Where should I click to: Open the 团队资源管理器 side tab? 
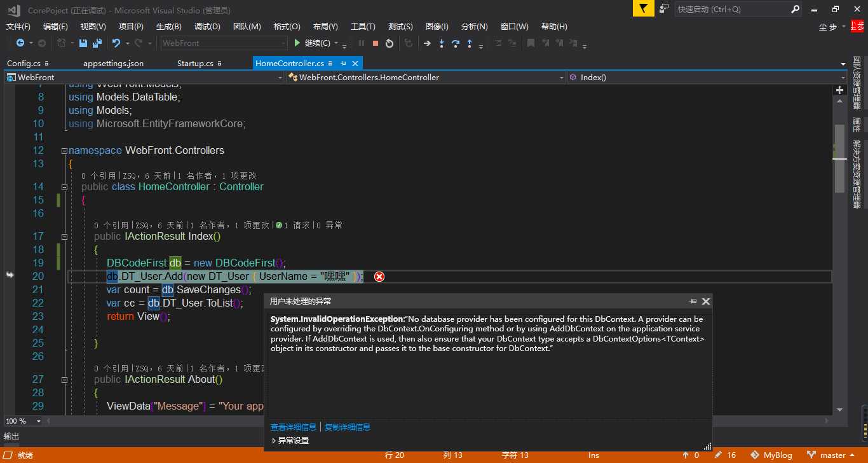[x=857, y=84]
